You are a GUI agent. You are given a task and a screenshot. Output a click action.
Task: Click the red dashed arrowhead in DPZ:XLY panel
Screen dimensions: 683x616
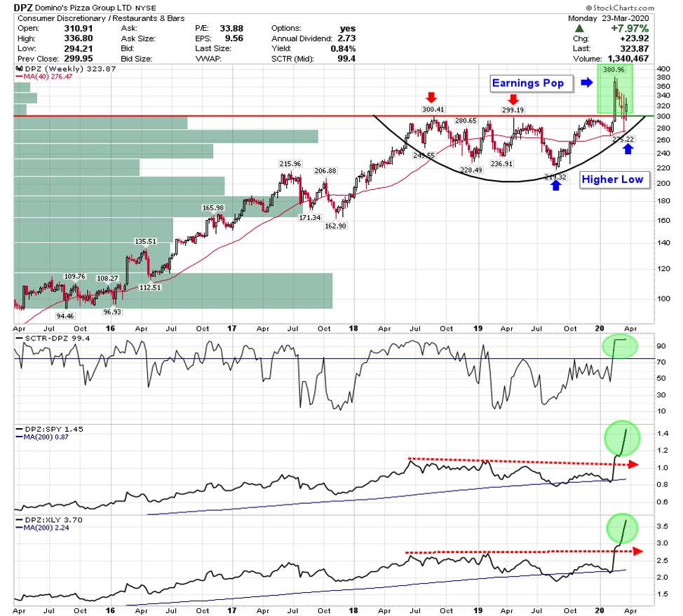[x=637, y=552]
